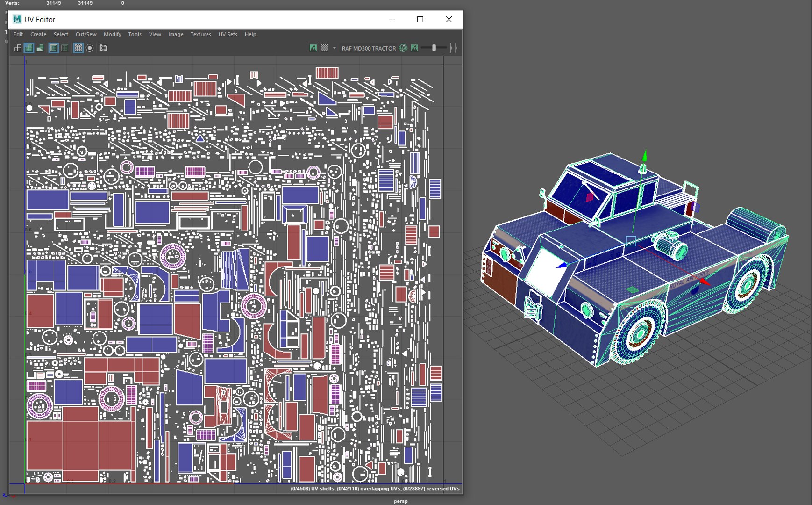
Task: Click the isolate select icon
Action: 90,48
